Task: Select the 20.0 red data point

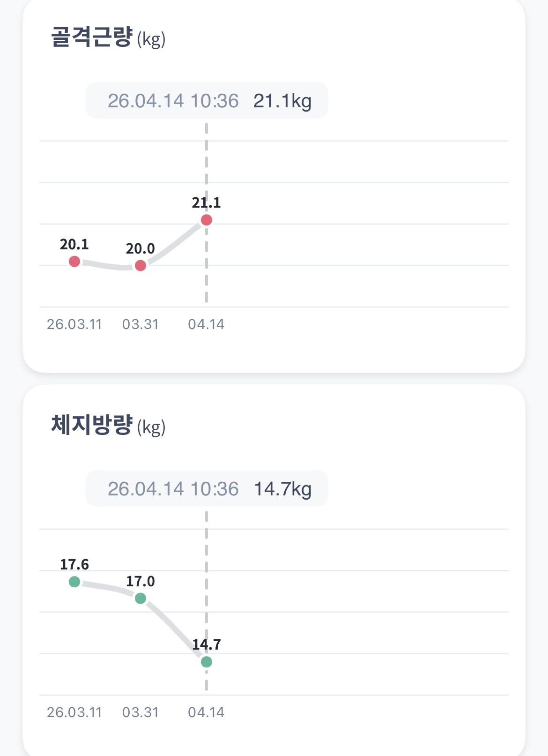Action: [141, 266]
